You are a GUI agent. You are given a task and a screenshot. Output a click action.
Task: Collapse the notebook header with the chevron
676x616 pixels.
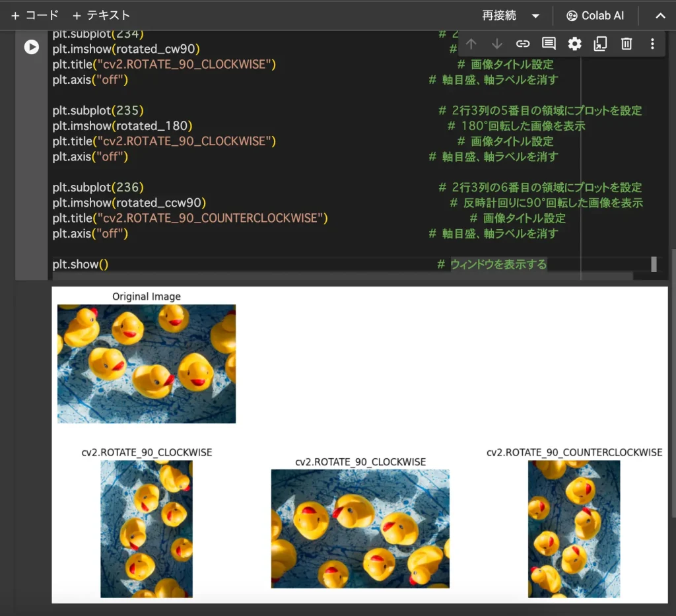click(660, 15)
